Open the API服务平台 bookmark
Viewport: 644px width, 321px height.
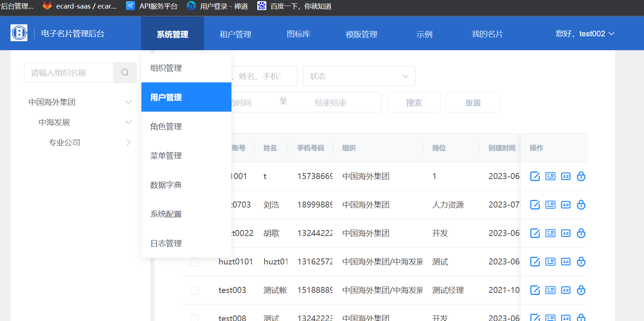pyautogui.click(x=152, y=6)
